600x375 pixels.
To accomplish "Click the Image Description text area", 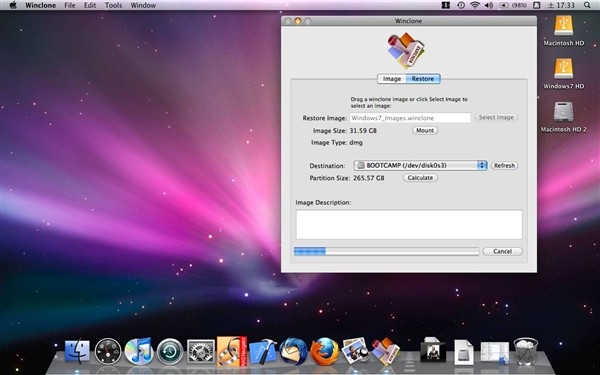I will pos(409,225).
